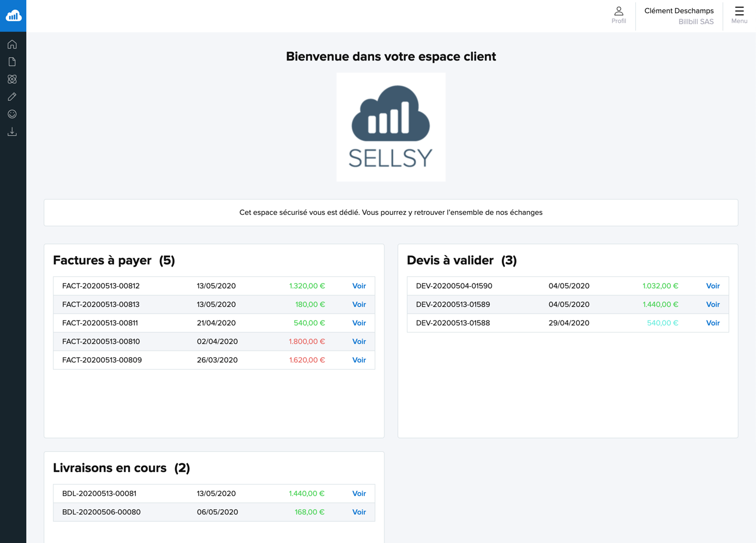756x543 pixels.
Task: Click the date 26/03/2020
Action: click(217, 360)
